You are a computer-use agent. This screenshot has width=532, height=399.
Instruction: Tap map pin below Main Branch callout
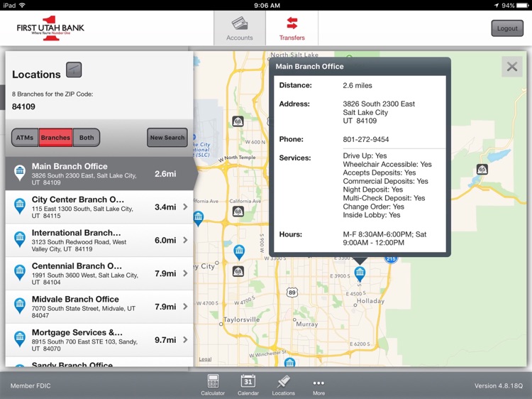[x=360, y=274]
